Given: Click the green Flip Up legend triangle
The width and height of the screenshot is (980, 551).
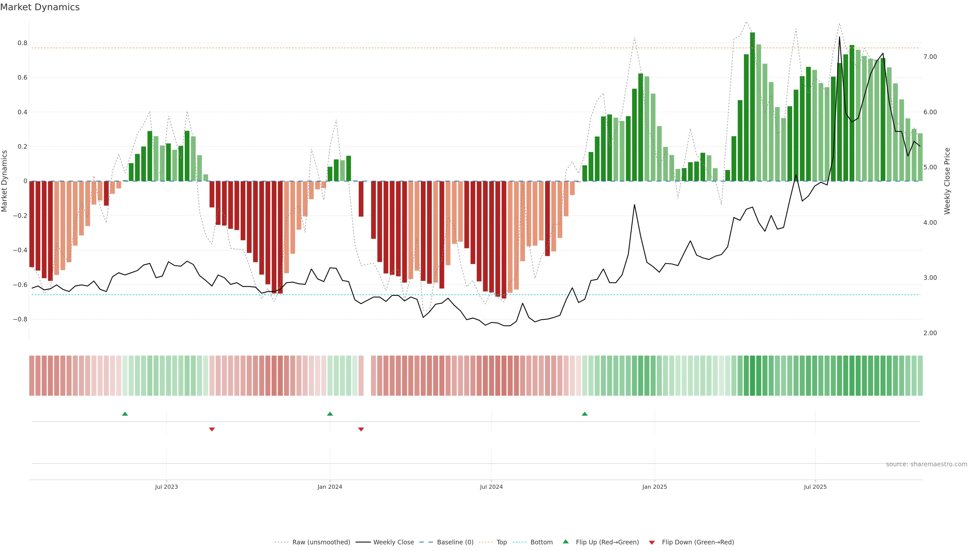Looking at the screenshot, I should pyautogui.click(x=566, y=542).
